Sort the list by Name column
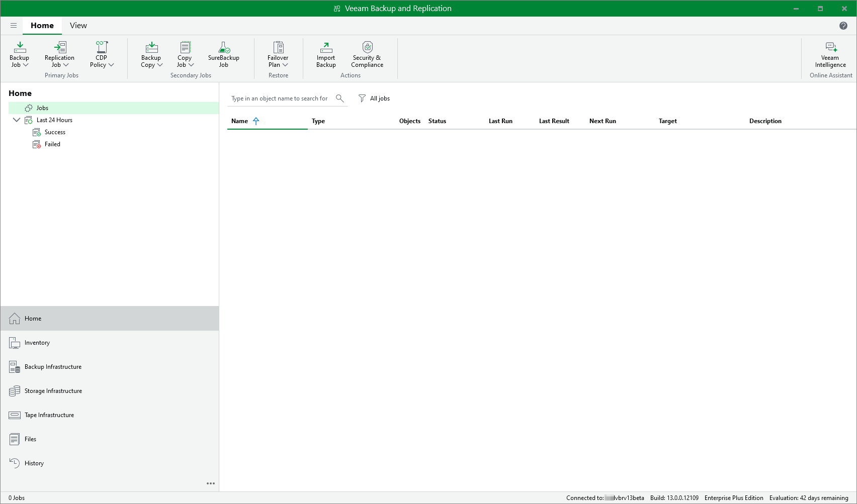The width and height of the screenshot is (857, 504). click(x=240, y=121)
